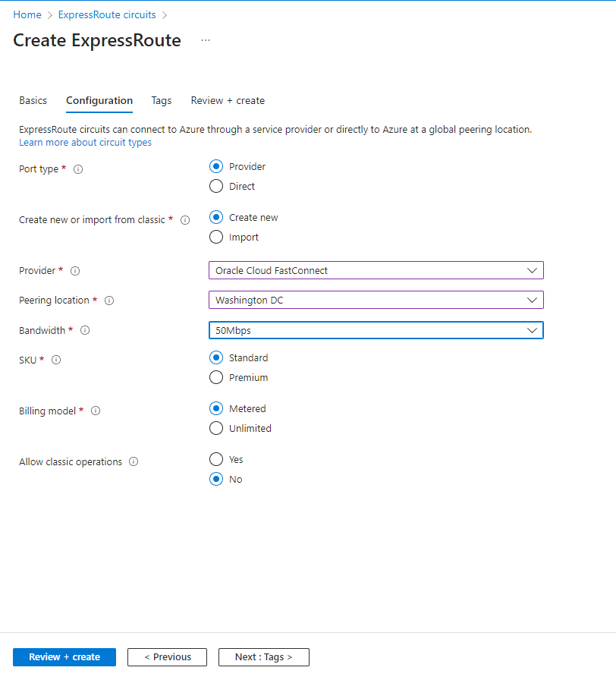Viewport: 616px width, 680px height.
Task: Click the info icon next to Port type
Action: pos(78,169)
